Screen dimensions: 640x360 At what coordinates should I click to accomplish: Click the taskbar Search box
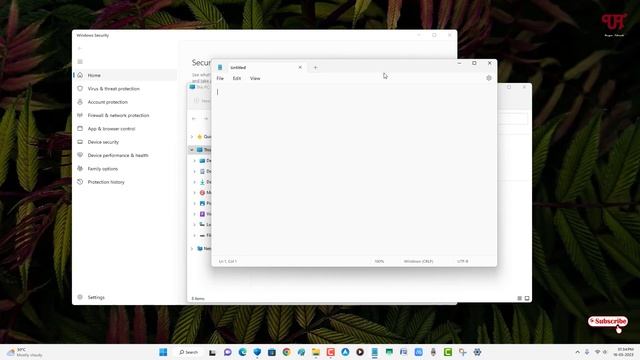click(189, 352)
